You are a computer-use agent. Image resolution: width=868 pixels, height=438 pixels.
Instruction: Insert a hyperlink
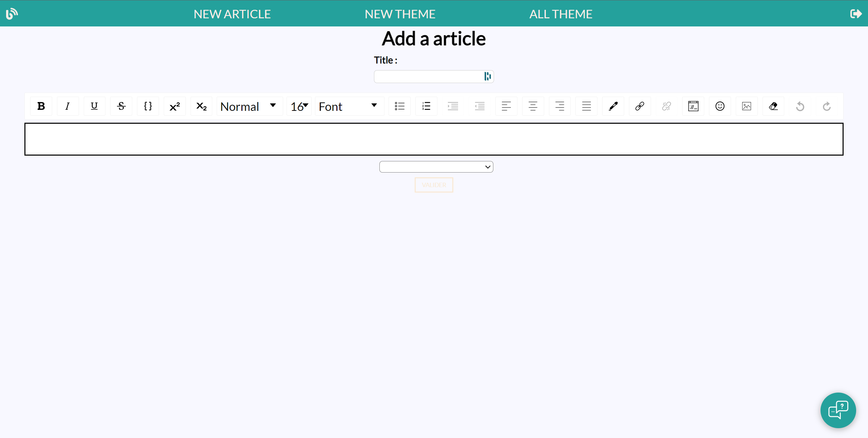639,106
